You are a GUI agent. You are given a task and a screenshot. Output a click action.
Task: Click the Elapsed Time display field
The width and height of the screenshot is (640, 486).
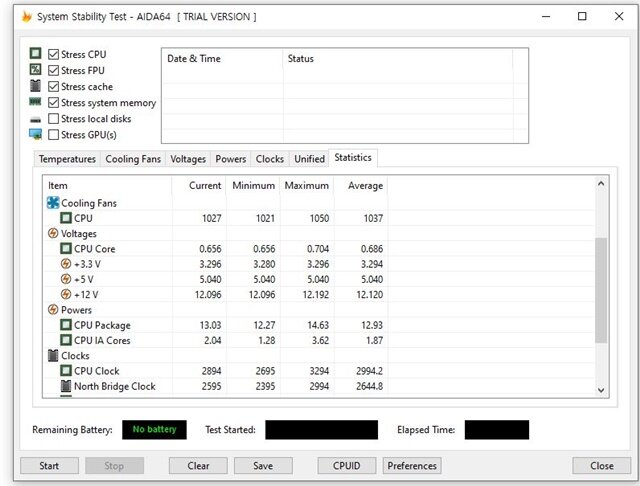point(497,430)
